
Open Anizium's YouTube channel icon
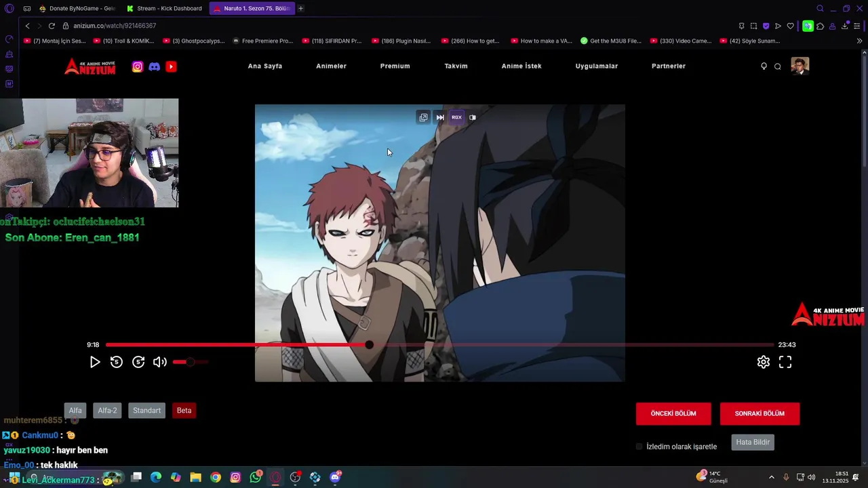[x=171, y=66]
